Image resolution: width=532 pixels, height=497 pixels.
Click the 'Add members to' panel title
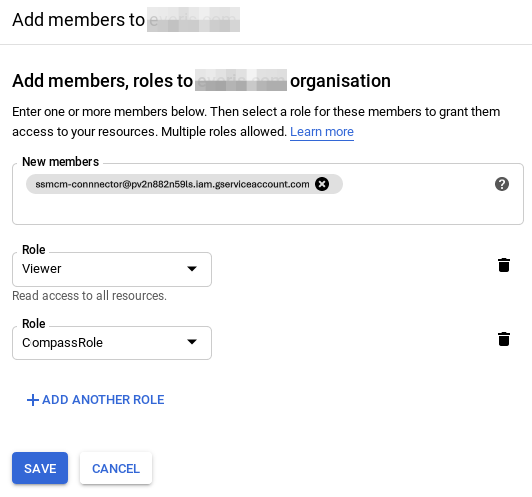point(79,20)
